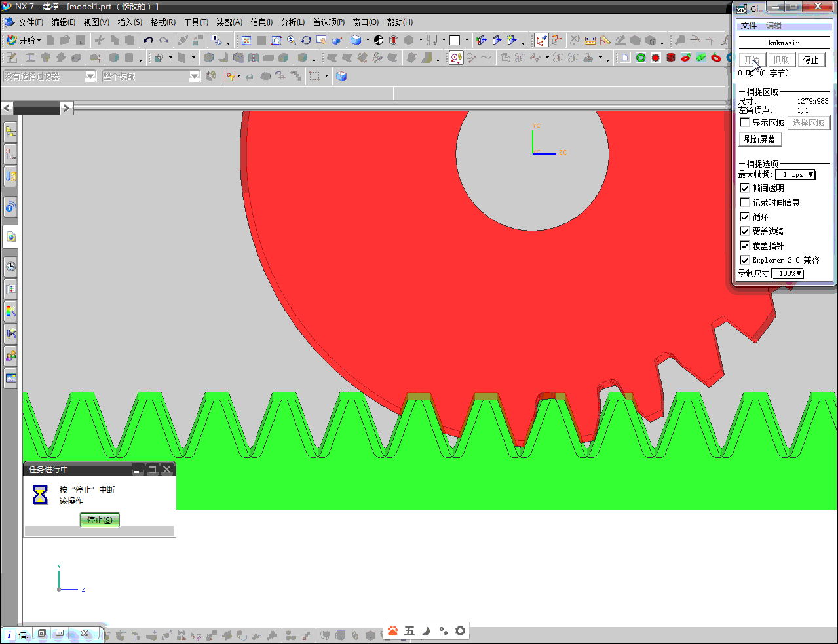This screenshot has width=838, height=644.
Task: Click the paw icon on input method bar
Action: [x=392, y=631]
